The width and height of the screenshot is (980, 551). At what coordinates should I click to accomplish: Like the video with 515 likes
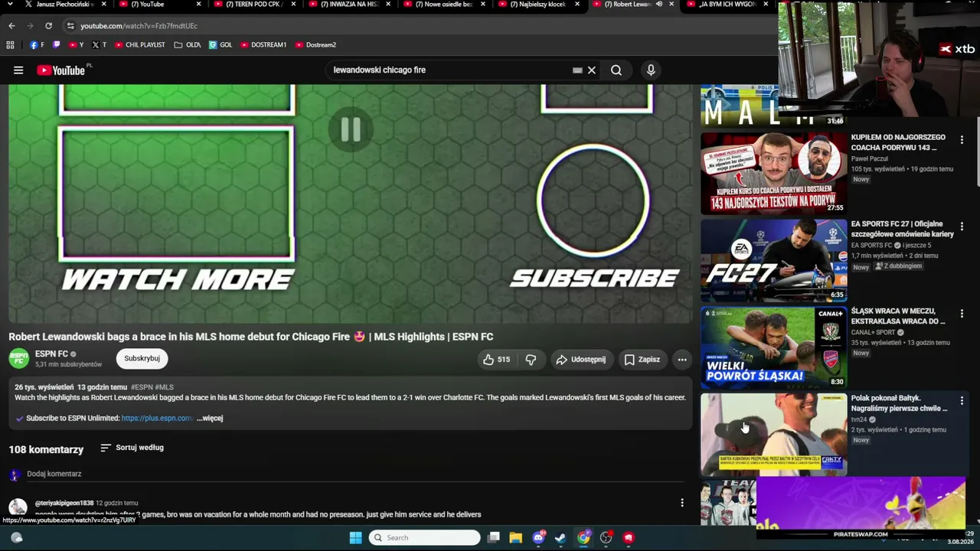pyautogui.click(x=496, y=360)
